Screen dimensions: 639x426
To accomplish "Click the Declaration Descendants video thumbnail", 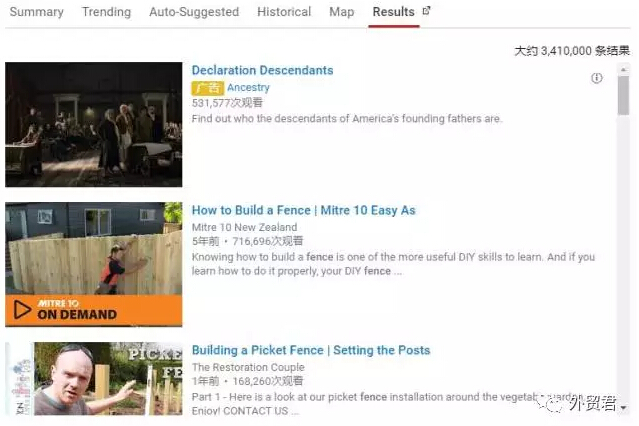I will click(x=93, y=124).
